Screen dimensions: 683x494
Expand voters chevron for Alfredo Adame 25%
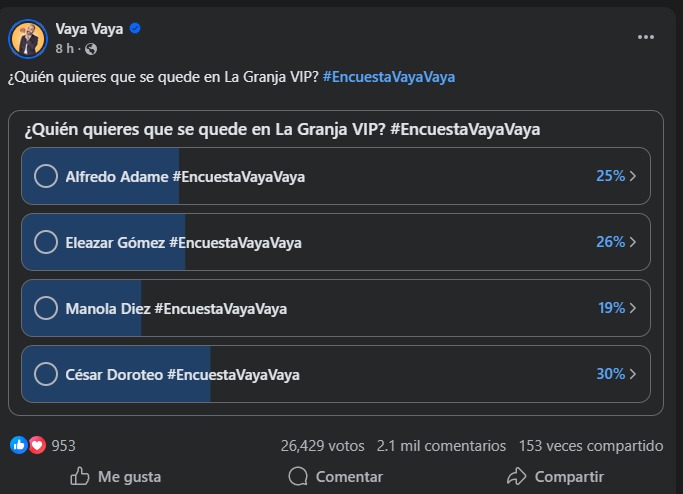point(633,176)
